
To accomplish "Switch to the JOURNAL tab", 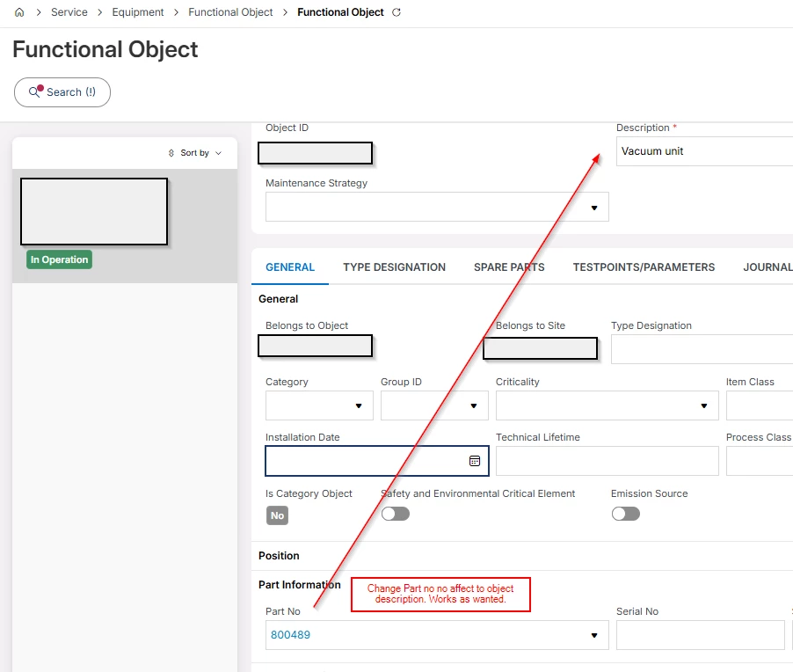I will click(x=768, y=267).
